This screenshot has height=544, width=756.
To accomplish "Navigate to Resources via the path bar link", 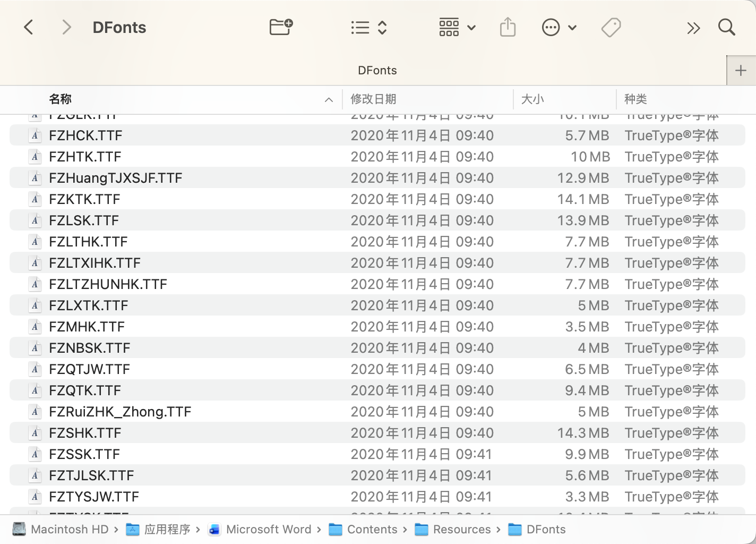I will [461, 529].
